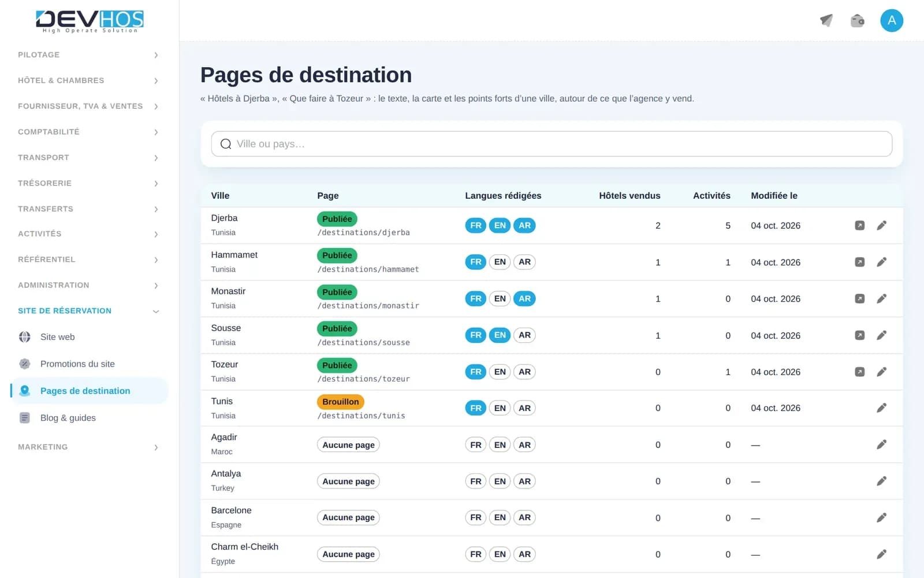This screenshot has width=924, height=578.
Task: Edit the Tunis draft page
Action: pyautogui.click(x=881, y=408)
